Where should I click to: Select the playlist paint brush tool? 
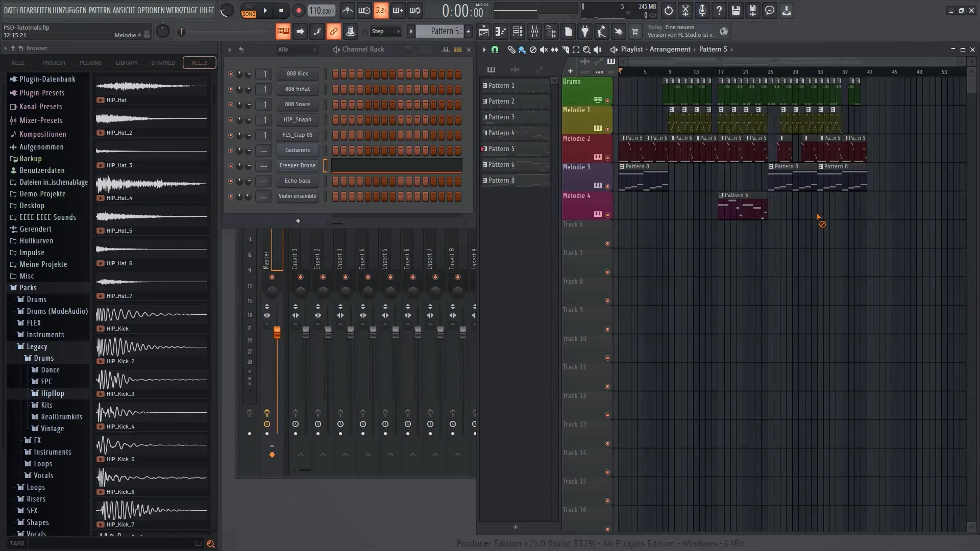click(x=522, y=49)
